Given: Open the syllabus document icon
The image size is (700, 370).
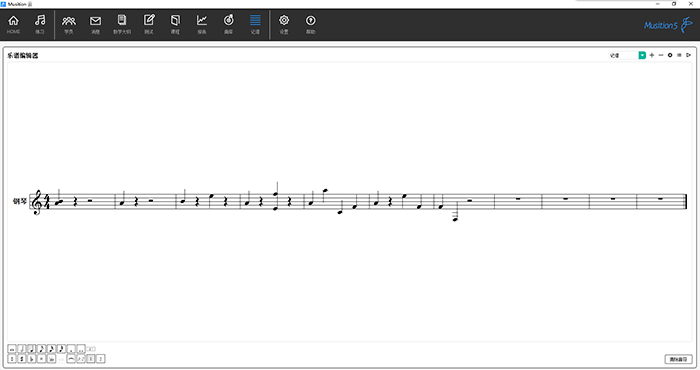Looking at the screenshot, I should pyautogui.click(x=122, y=24).
